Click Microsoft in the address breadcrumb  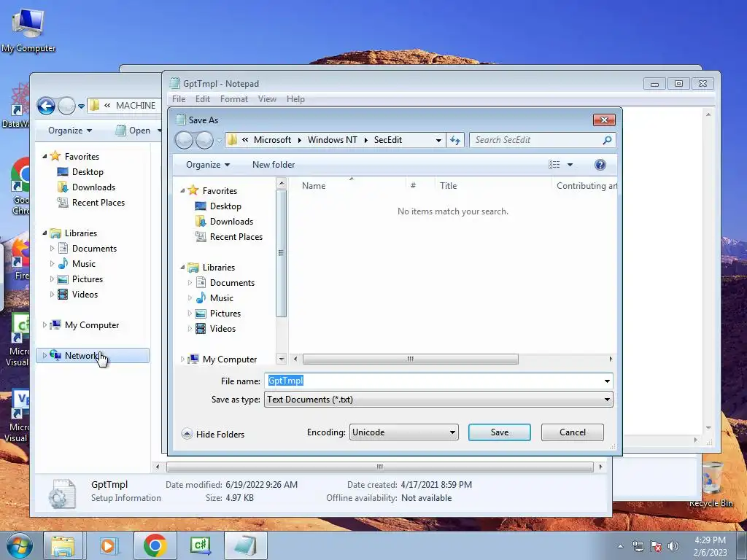click(x=272, y=140)
